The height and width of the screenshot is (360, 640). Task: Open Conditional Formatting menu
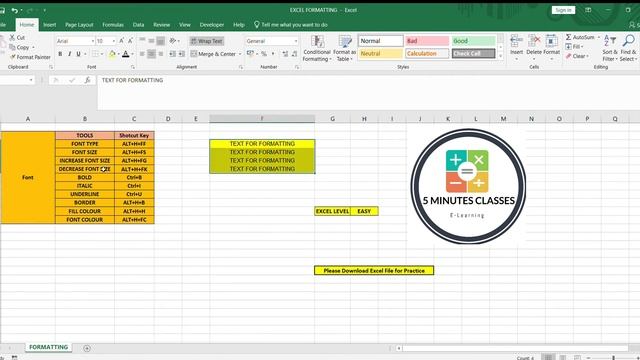pos(317,48)
